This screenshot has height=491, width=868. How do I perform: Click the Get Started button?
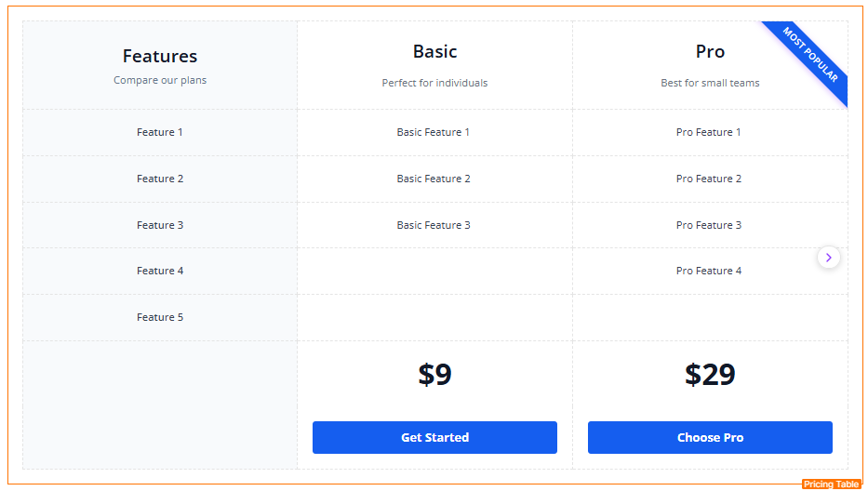434,437
